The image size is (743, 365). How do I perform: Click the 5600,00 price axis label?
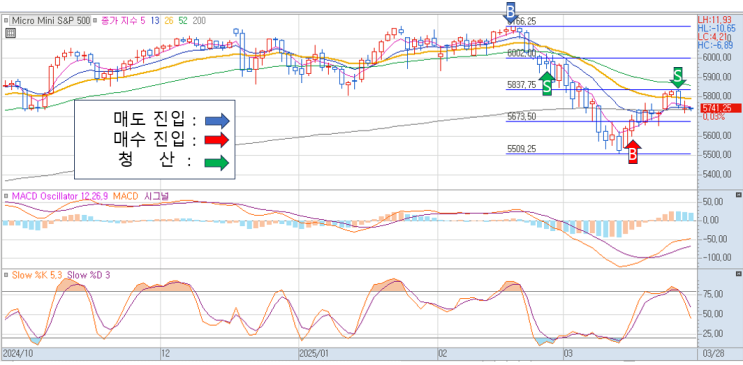pyautogui.click(x=717, y=136)
